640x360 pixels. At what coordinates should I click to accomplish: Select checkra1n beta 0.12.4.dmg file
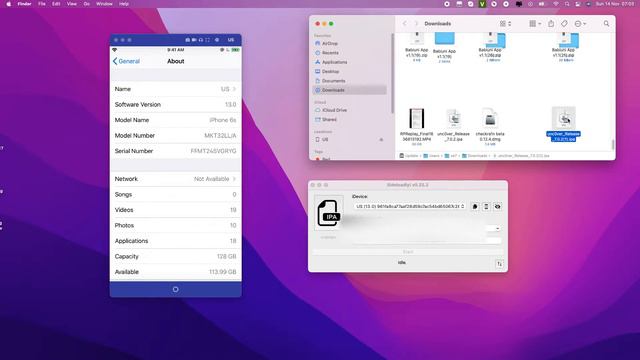pyautogui.click(x=490, y=127)
